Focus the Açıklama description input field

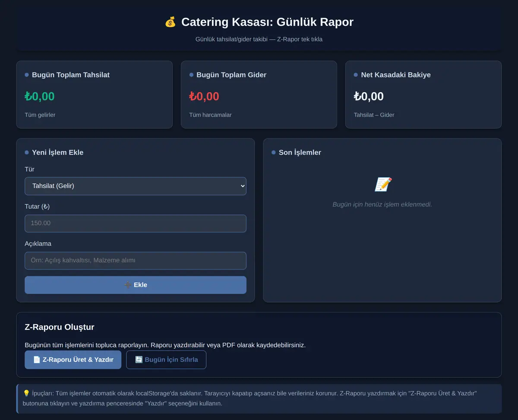[136, 260]
